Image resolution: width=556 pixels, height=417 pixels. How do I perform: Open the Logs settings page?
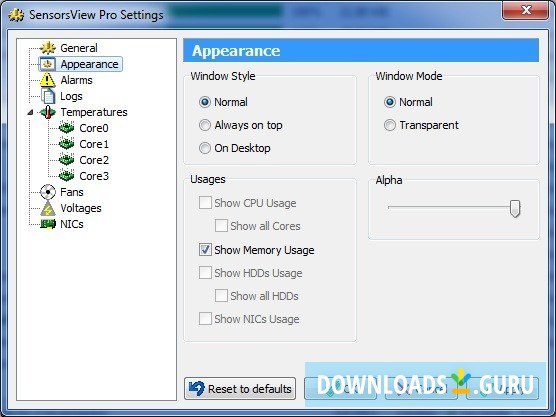(71, 96)
